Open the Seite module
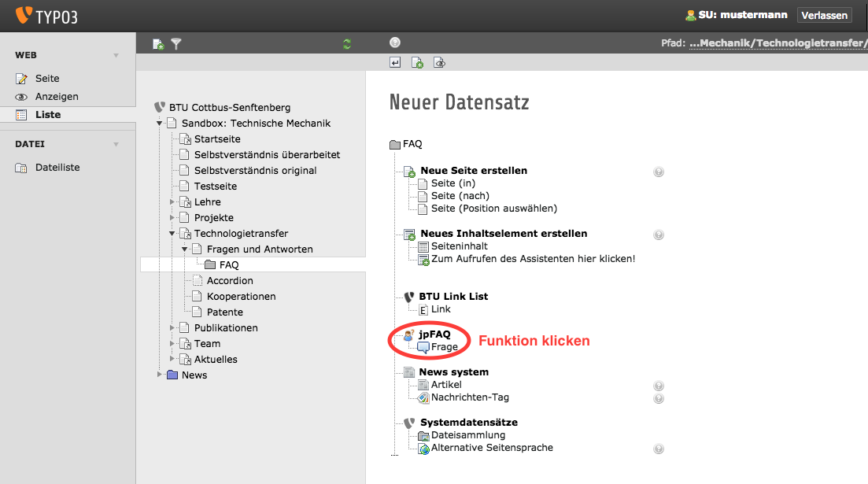Screen dimensions: 868x484 tap(46, 79)
